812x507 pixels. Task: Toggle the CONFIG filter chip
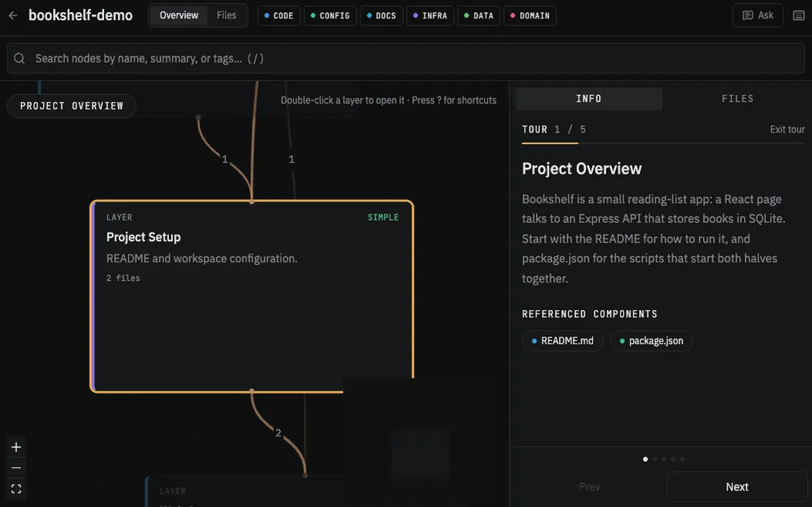point(330,15)
